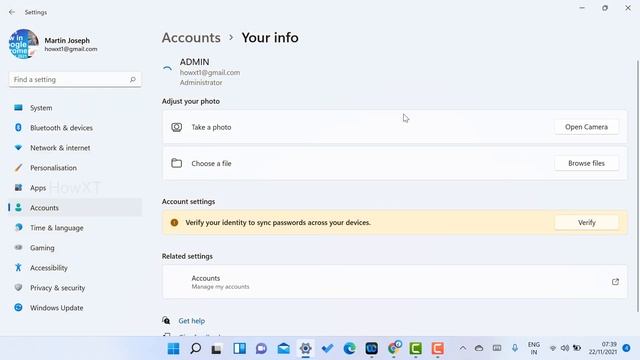The image size is (640, 360).
Task: Click external link icon in Accounts row
Action: click(615, 282)
